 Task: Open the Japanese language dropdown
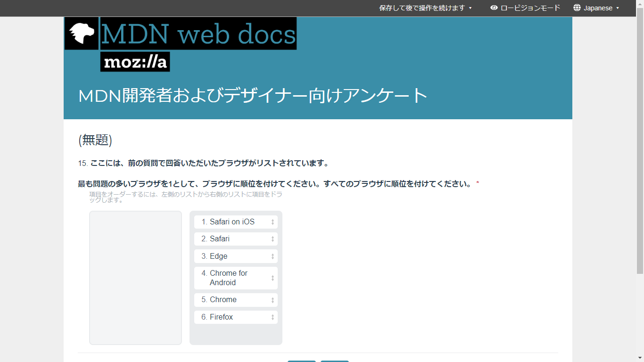[x=598, y=8]
